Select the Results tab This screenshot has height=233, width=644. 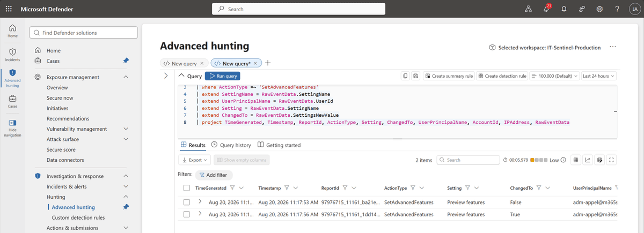click(x=193, y=145)
